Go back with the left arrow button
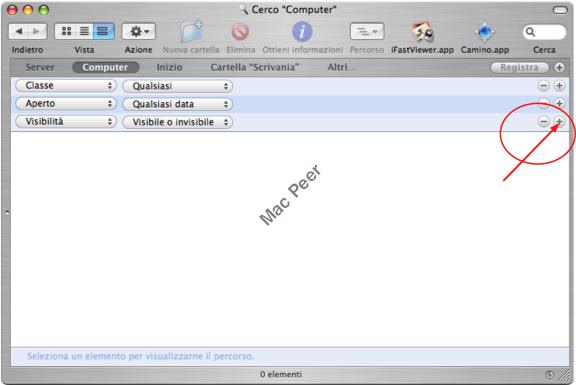Viewport: 576px width, 385px height. pos(19,31)
